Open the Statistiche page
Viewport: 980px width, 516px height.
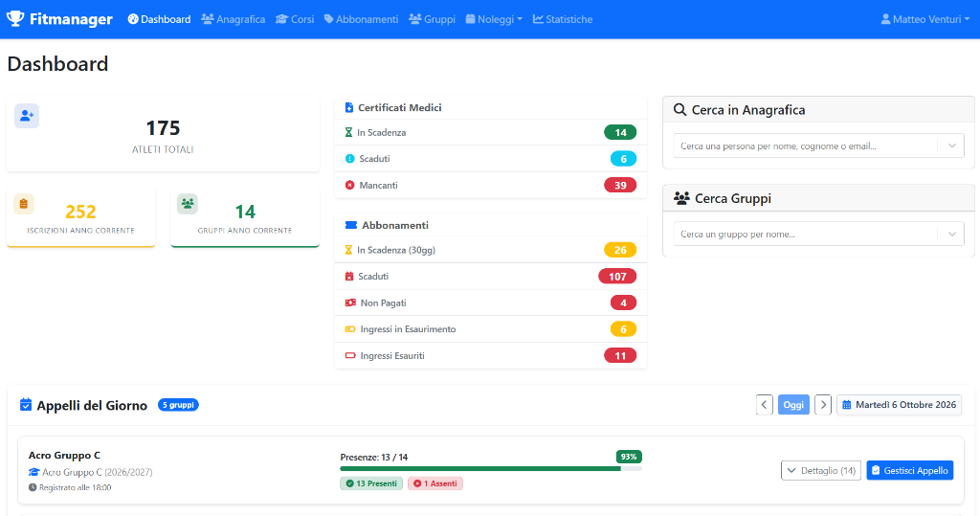(x=563, y=19)
